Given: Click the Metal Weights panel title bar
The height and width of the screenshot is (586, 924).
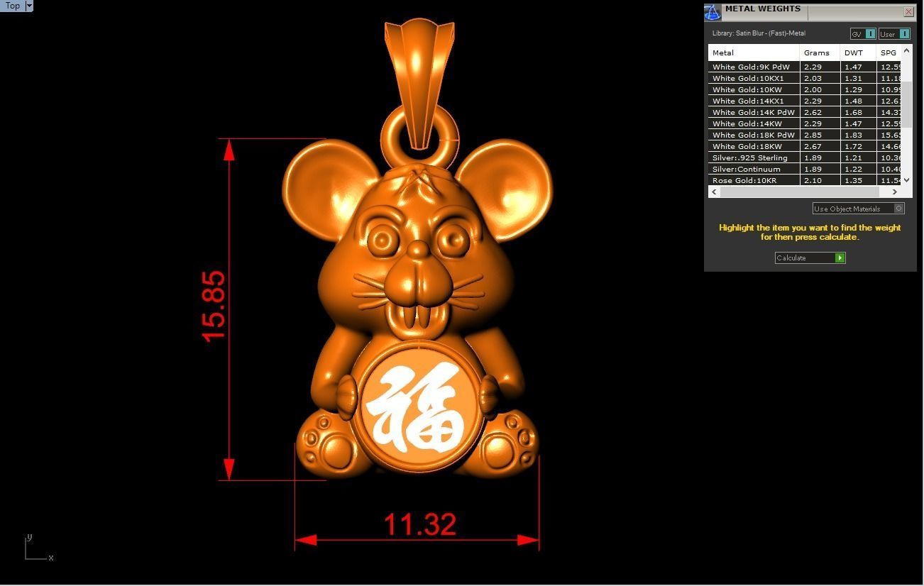Looking at the screenshot, I should pyautogui.click(x=810, y=12).
